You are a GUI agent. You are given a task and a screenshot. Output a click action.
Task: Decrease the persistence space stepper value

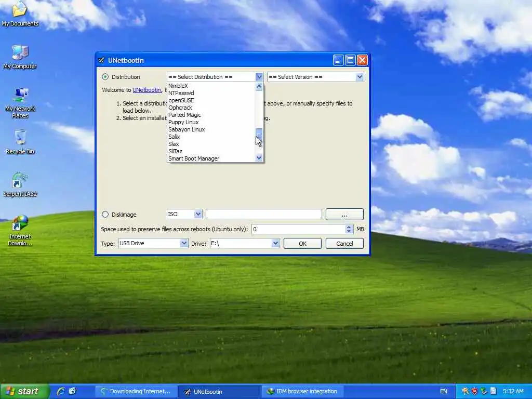pyautogui.click(x=349, y=231)
